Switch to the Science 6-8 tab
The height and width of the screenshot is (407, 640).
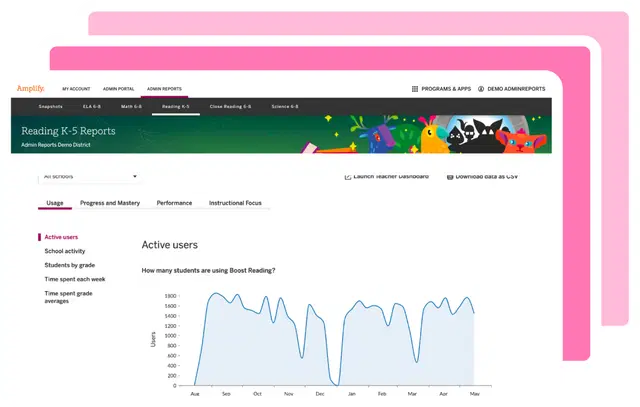click(x=285, y=106)
